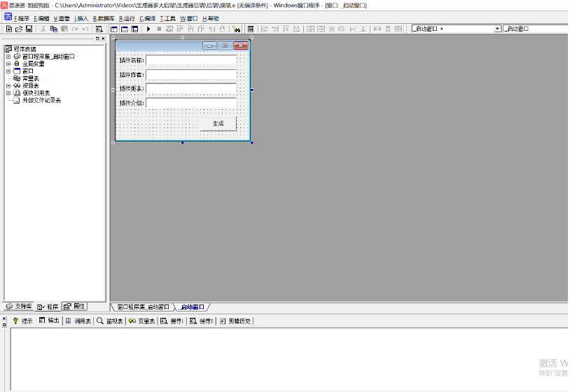Viewport: 570px width, 392px height.
Task: Expand the 全局变量 tree node
Action: click(8, 64)
